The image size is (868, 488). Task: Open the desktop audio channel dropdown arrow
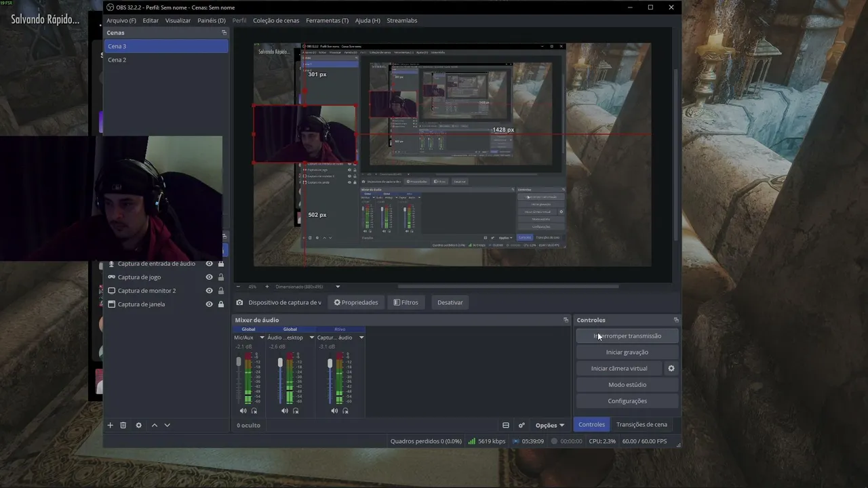[x=311, y=338]
